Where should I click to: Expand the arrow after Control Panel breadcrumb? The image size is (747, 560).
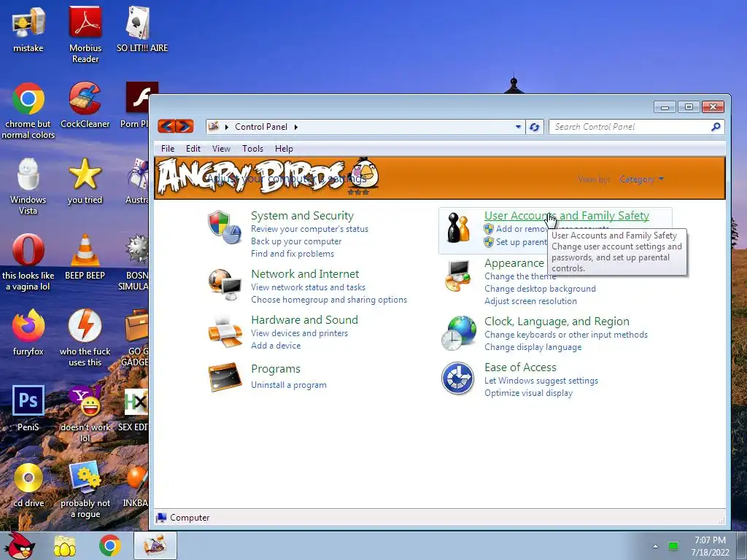coord(296,127)
